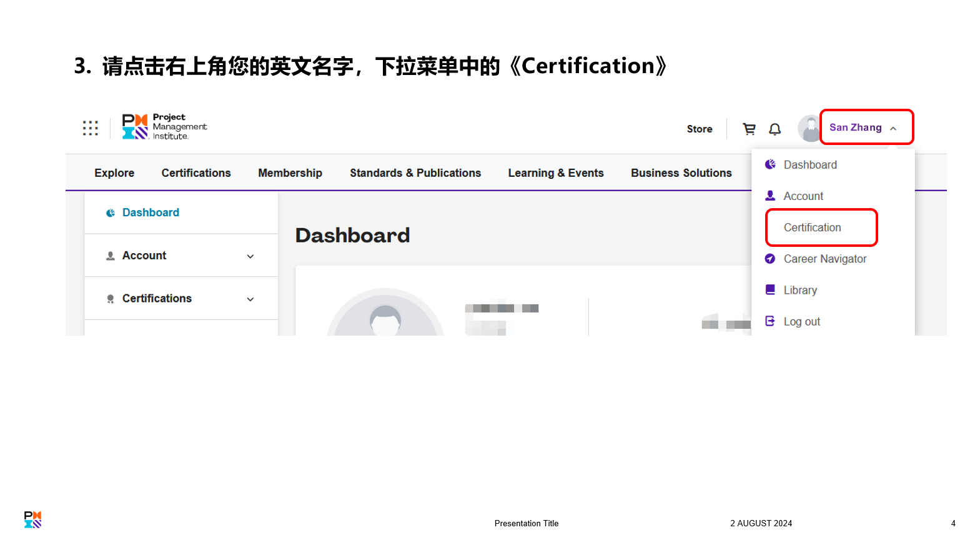Click the large profile avatar on dashboard
The image size is (980, 550).
click(385, 312)
